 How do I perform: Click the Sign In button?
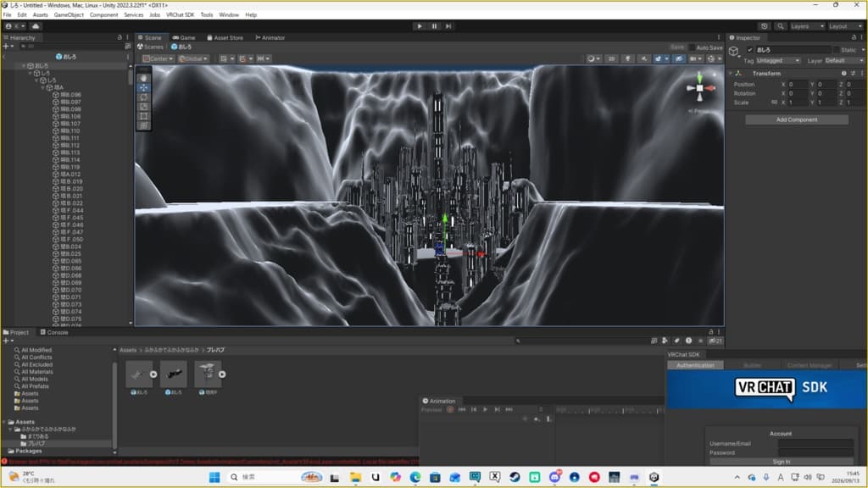pyautogui.click(x=781, y=462)
